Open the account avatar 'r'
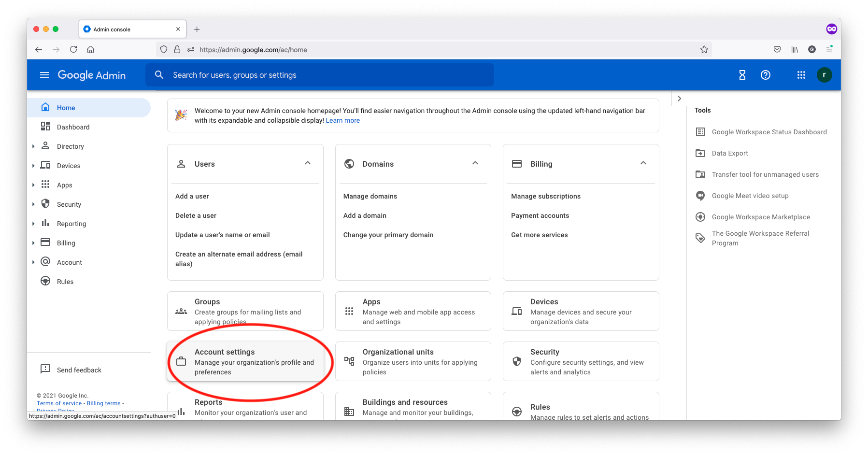 click(x=824, y=75)
